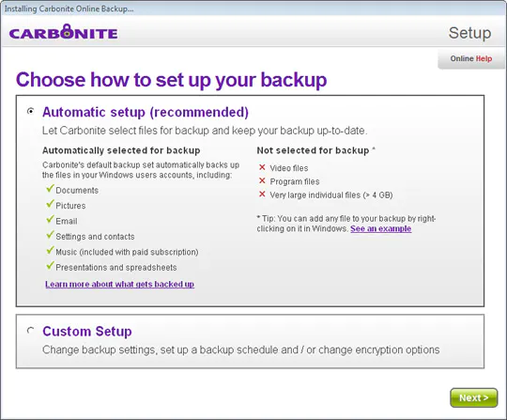Select the Custom Setup radio button

(31, 331)
